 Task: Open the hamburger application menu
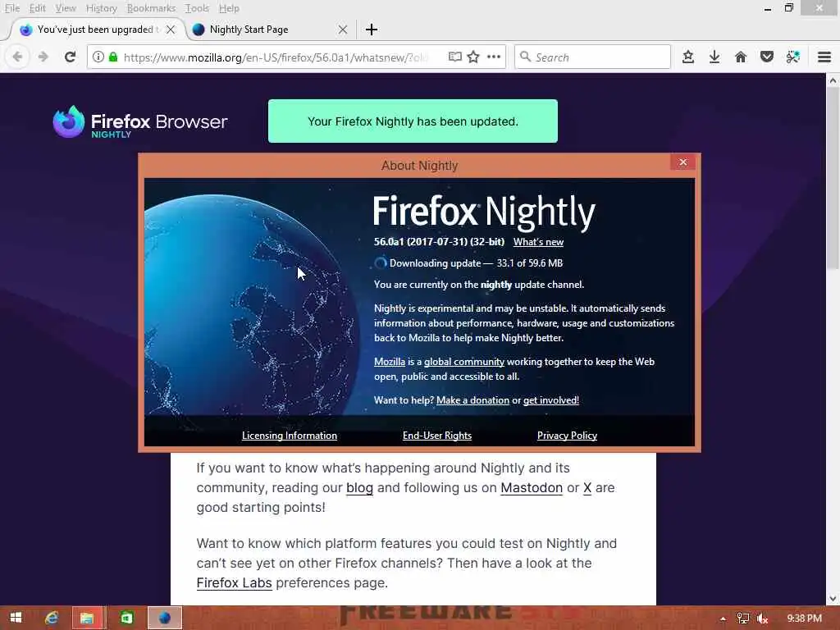click(x=824, y=57)
